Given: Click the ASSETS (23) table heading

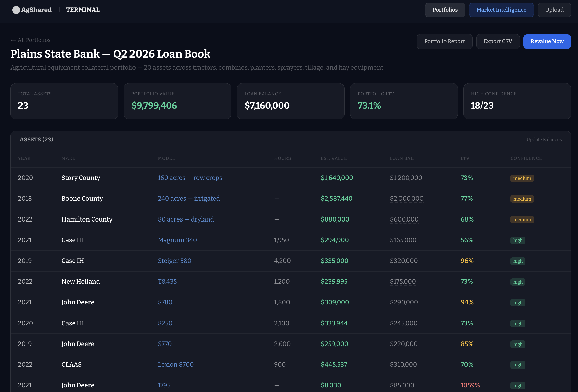Looking at the screenshot, I should (36, 139).
